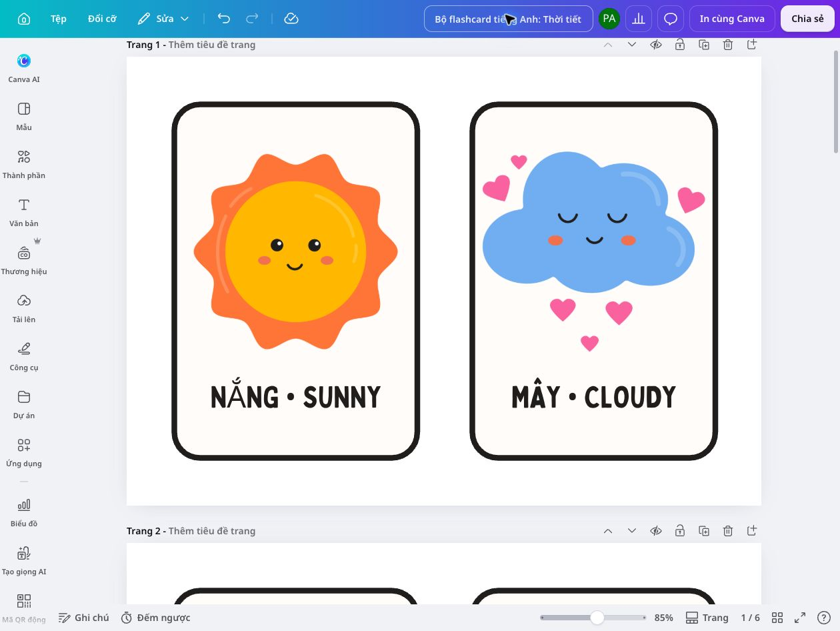This screenshot has width=840, height=631.
Task: Click In cùng Canva button
Action: pyautogui.click(x=732, y=19)
